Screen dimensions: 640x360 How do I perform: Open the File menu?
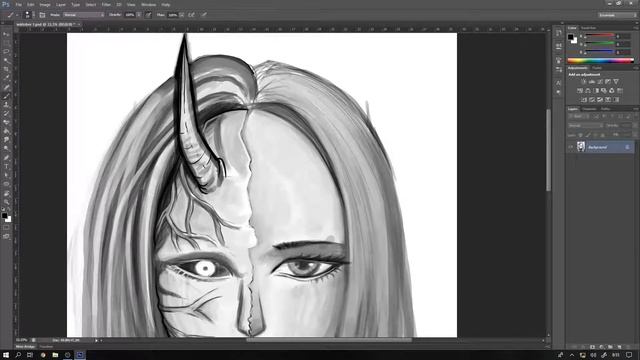pyautogui.click(x=18, y=4)
